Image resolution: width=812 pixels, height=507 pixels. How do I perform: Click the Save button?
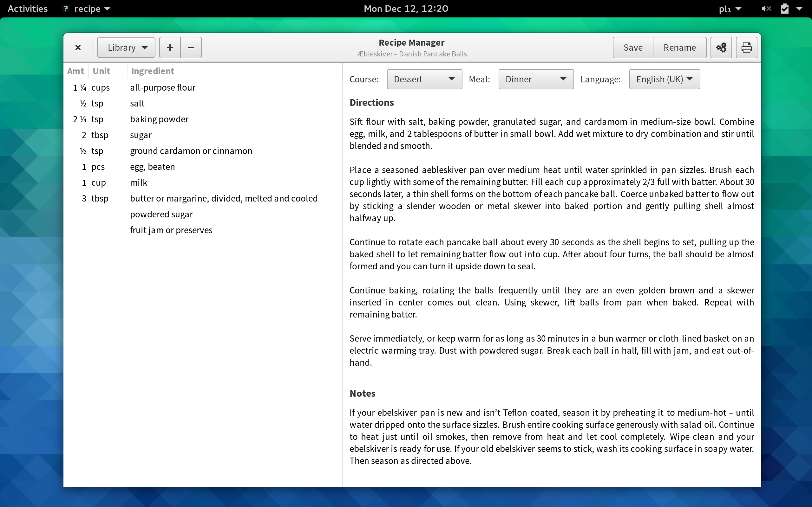click(632, 47)
